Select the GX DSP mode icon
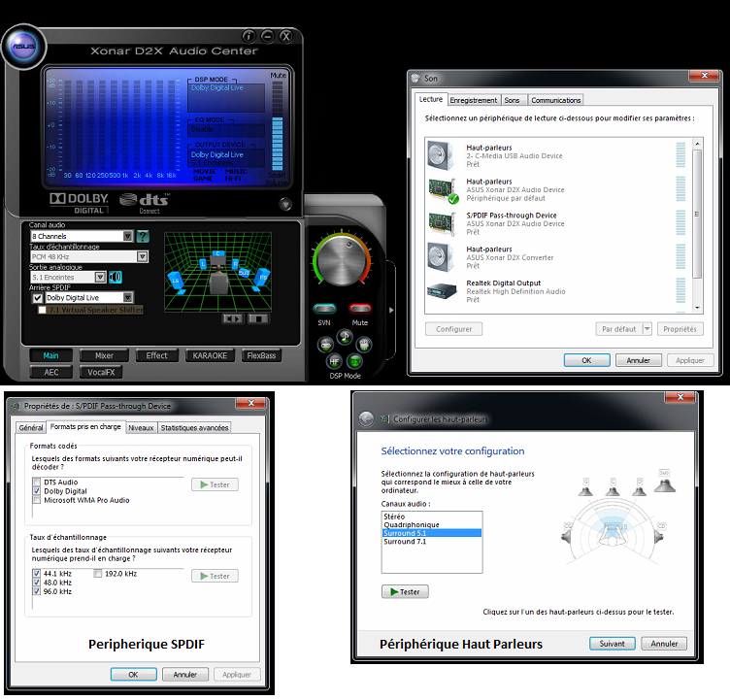The image size is (730, 700). tap(354, 361)
